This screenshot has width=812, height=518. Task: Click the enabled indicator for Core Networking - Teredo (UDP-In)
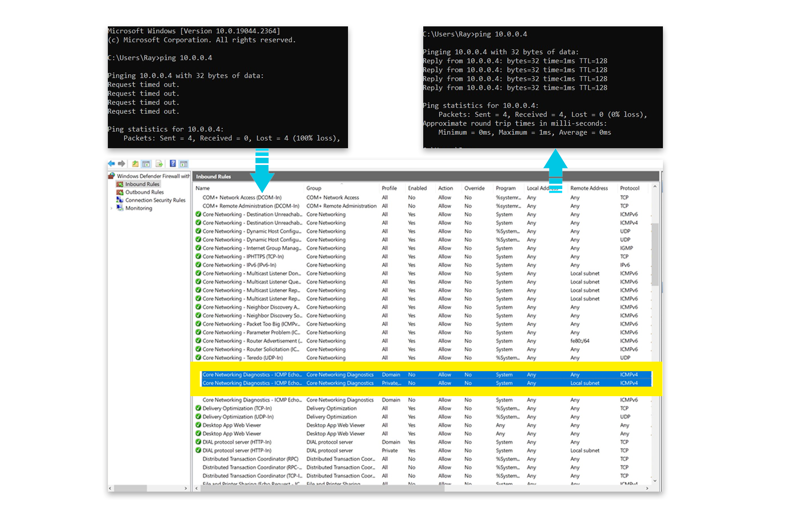198,358
